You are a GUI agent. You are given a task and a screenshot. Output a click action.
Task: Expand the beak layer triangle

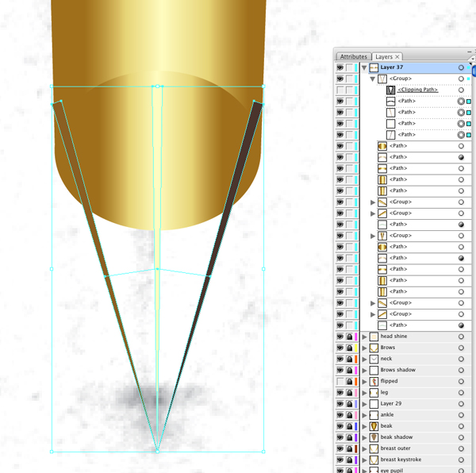click(x=365, y=426)
